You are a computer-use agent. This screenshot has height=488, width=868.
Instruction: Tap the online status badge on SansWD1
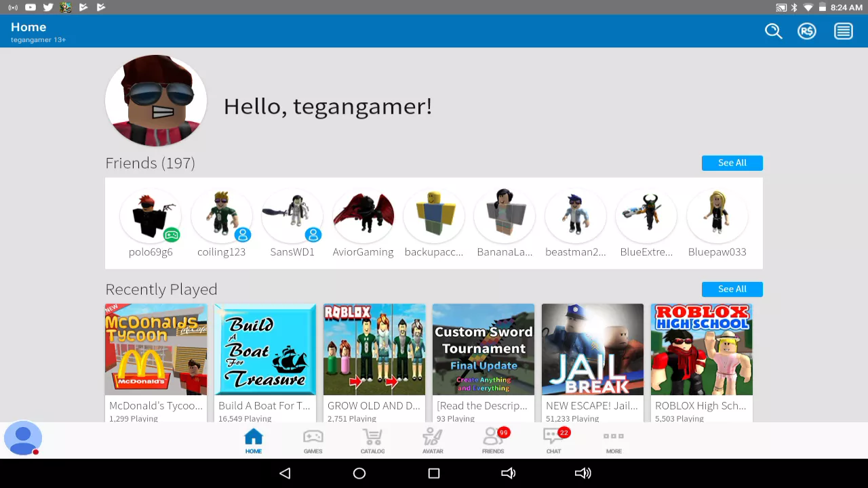point(313,235)
